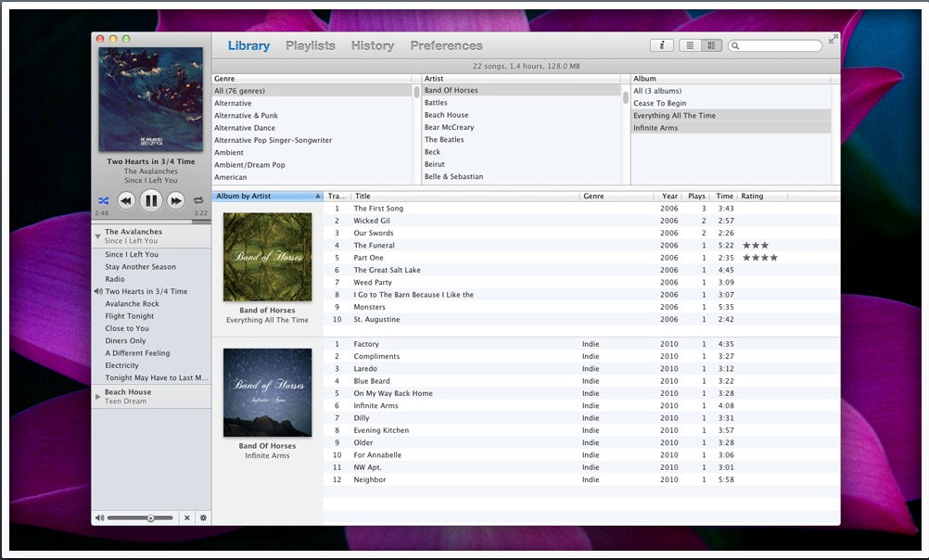Screen dimensions: 929x560
Task: Sort by the Plays column header
Action: (697, 197)
